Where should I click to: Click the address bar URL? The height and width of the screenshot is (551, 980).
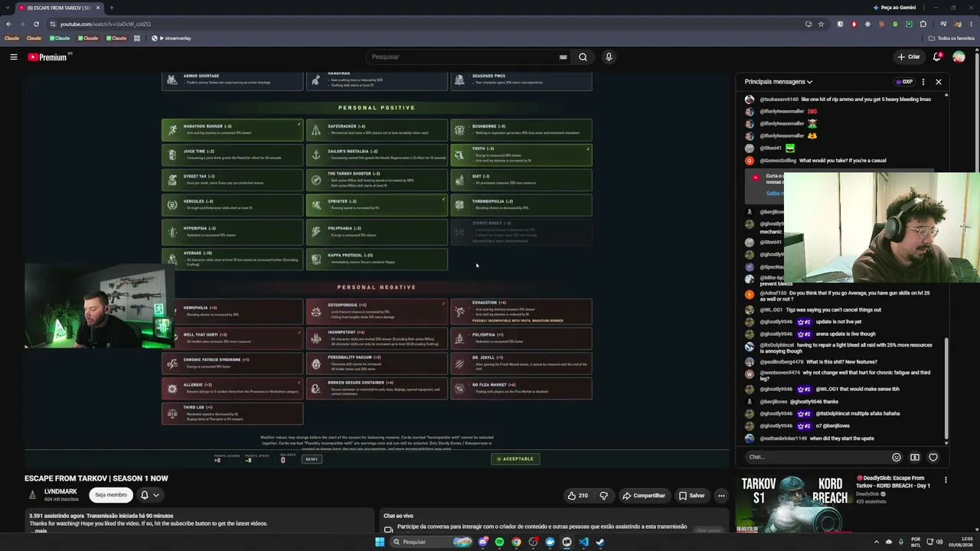pos(106,24)
